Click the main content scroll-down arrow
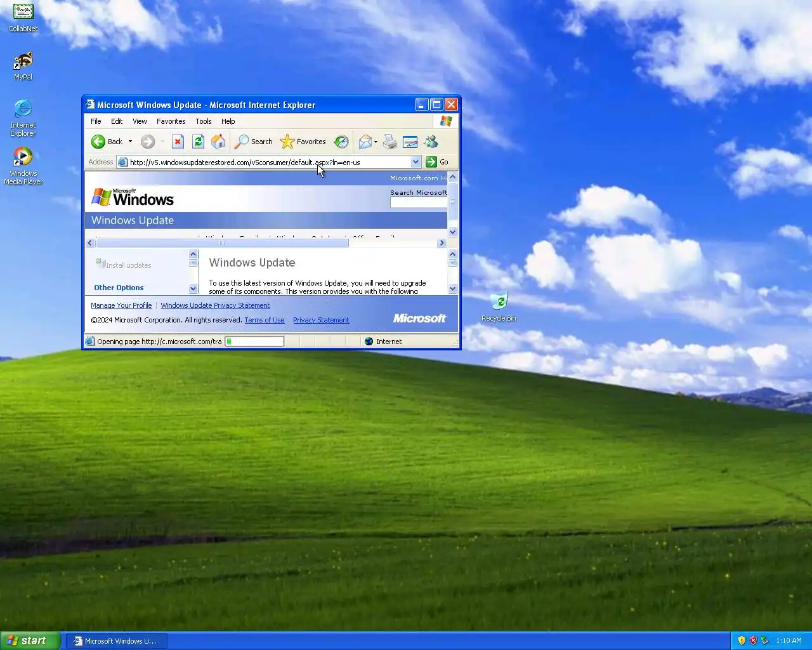The width and height of the screenshot is (812, 650). (453, 289)
